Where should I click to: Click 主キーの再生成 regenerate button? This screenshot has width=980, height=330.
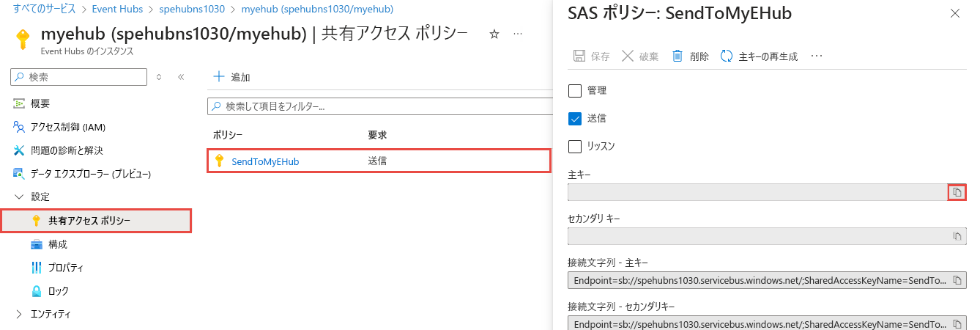click(x=759, y=56)
